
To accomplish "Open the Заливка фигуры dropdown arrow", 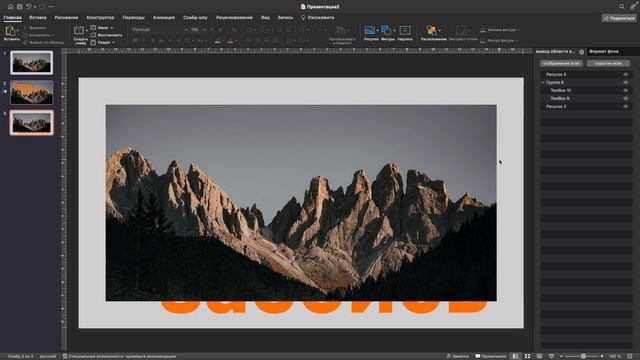I will click(x=518, y=30).
